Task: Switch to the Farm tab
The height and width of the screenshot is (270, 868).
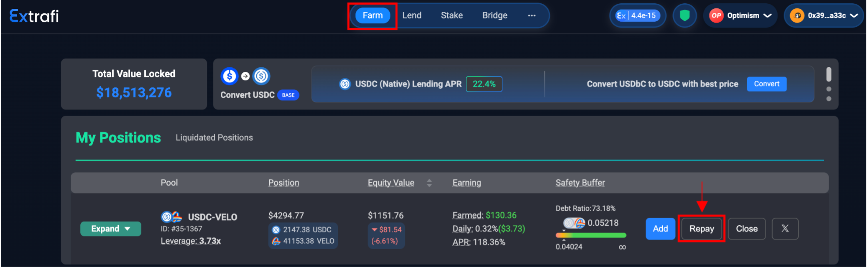Action: [373, 15]
